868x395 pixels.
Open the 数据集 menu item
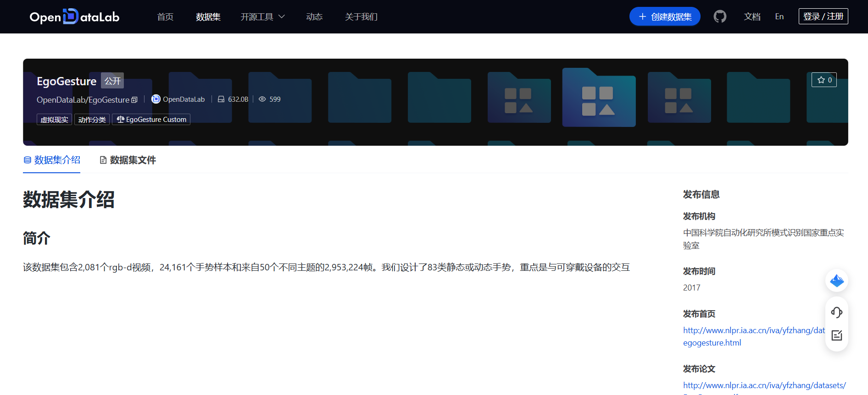208,16
